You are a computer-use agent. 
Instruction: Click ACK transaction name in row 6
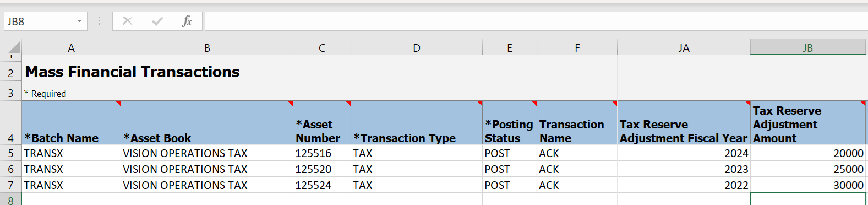click(577, 169)
